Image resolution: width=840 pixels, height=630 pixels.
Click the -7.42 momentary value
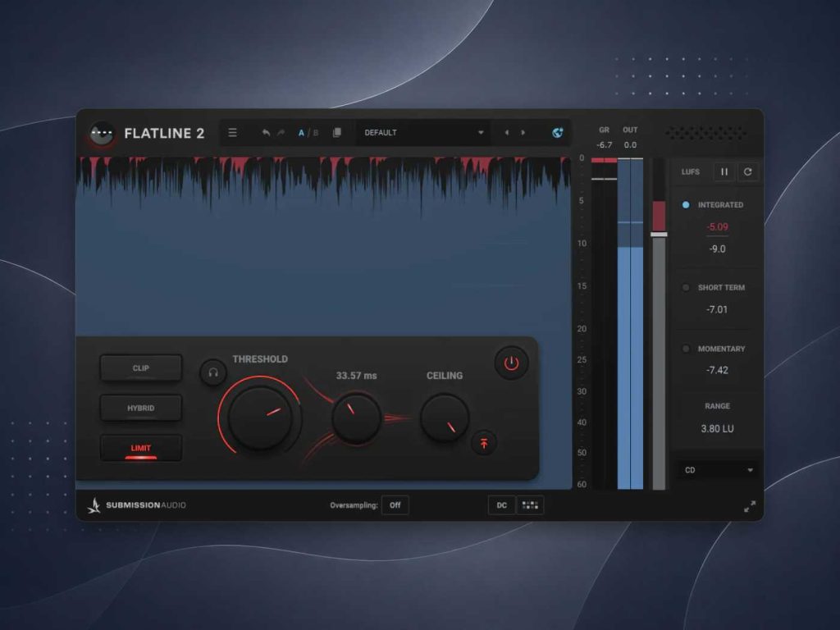point(717,370)
